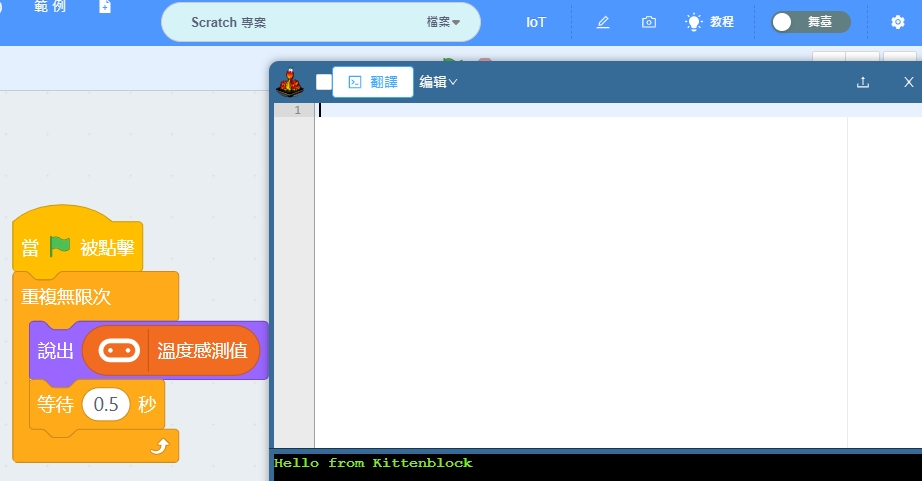Open the pencil edit icon in header

(603, 22)
